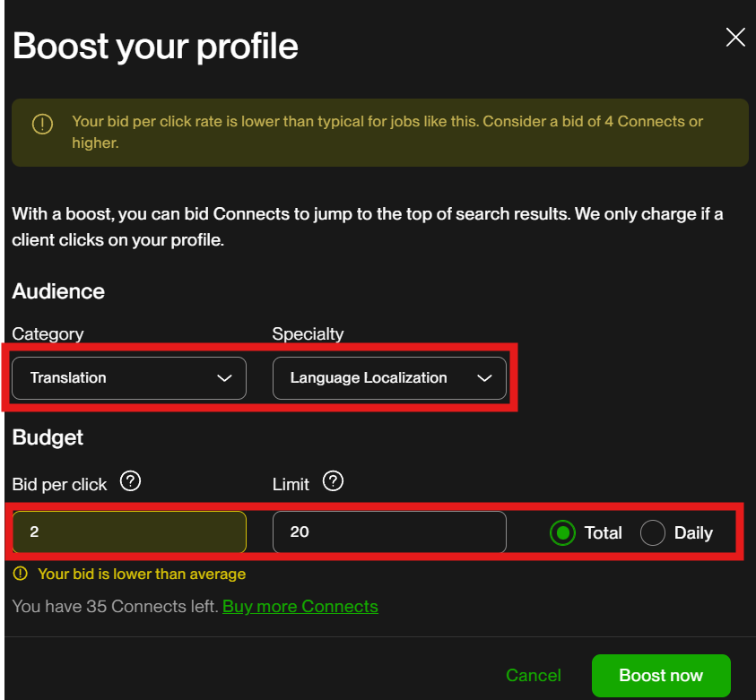The height and width of the screenshot is (700, 756).
Task: Click the alert icon in the warning banner
Action: click(42, 125)
